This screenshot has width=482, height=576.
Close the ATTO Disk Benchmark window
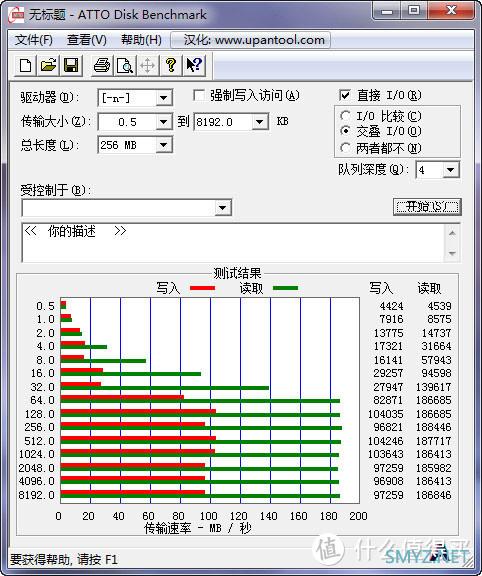tap(451, 11)
